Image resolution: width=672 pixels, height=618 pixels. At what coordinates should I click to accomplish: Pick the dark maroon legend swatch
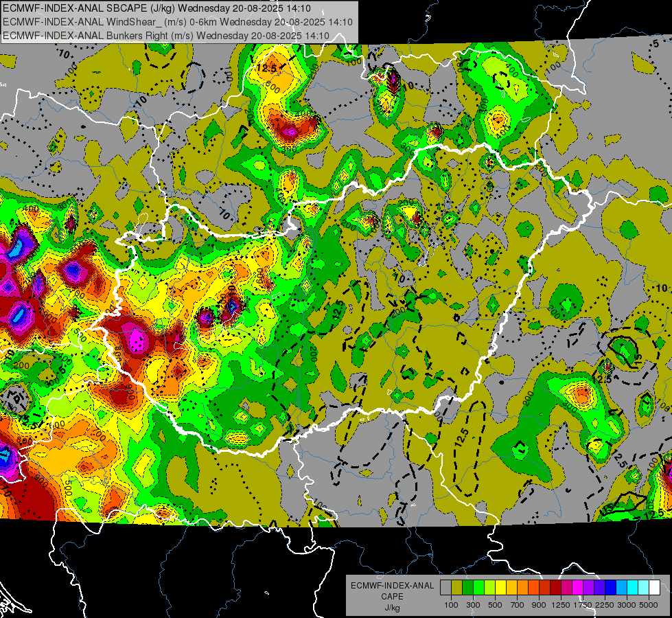tap(555, 587)
